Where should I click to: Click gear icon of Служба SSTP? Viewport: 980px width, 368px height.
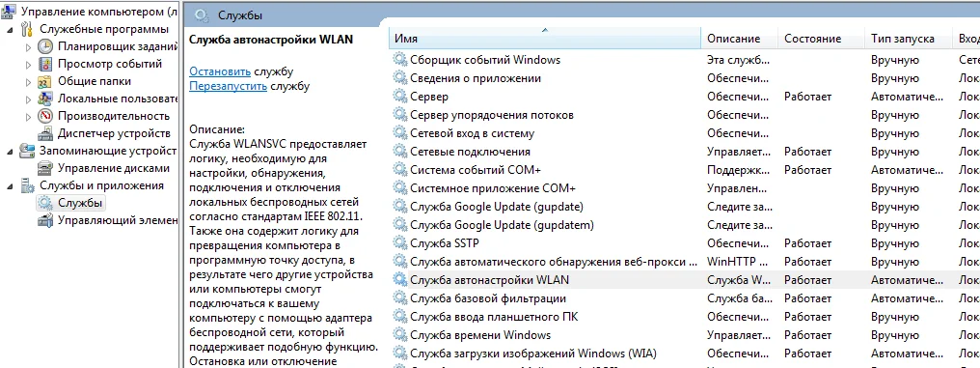pos(399,243)
